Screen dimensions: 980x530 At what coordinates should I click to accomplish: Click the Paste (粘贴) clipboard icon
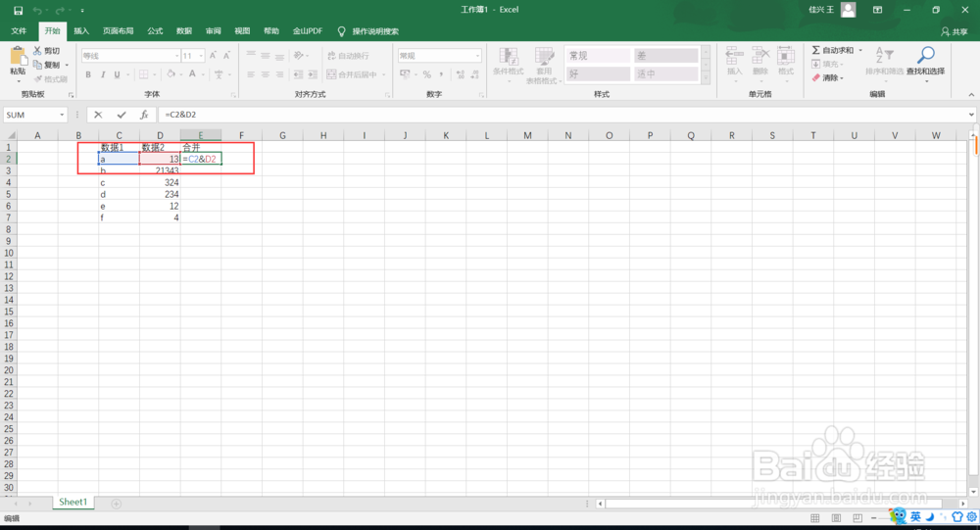(x=18, y=57)
